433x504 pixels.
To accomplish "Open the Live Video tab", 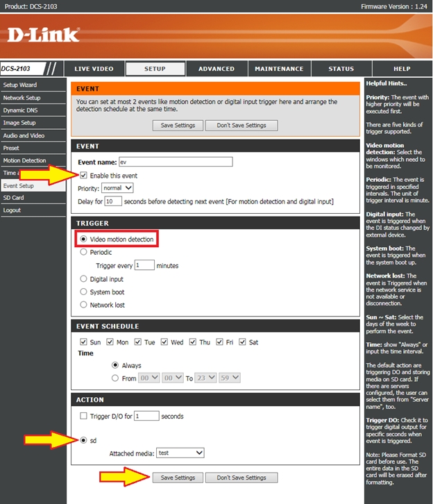I will 94,69.
